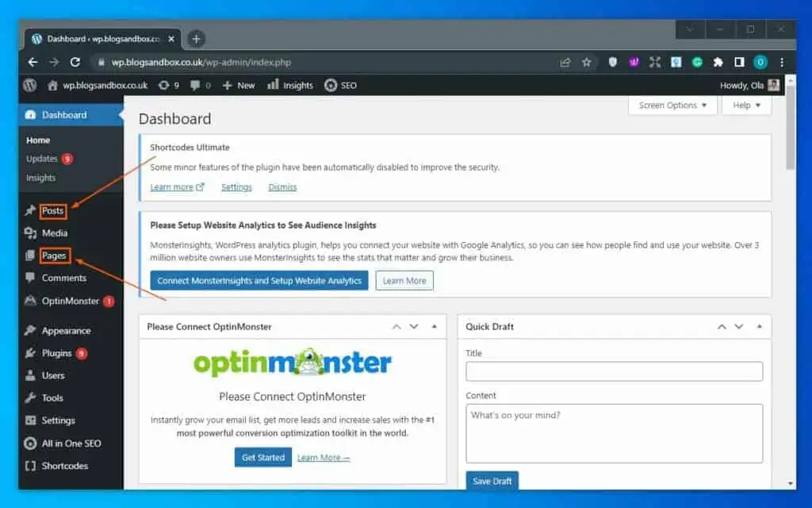Open pending updates via the counter icon
Image resolution: width=812 pixels, height=508 pixels.
click(x=164, y=85)
